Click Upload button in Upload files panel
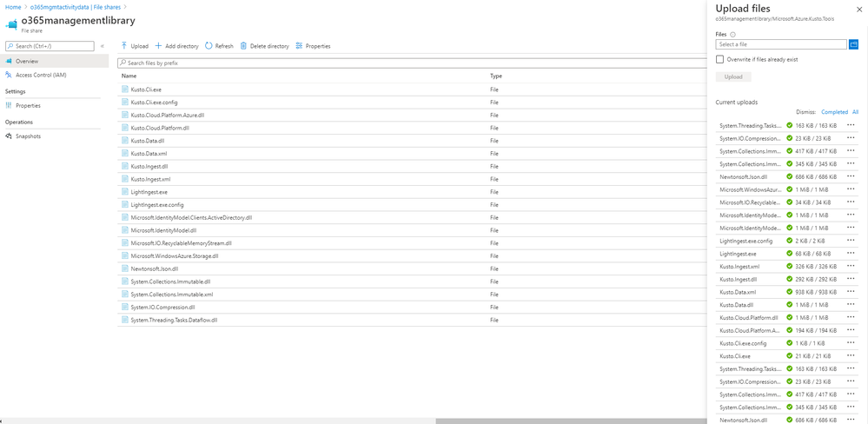 [x=733, y=77]
